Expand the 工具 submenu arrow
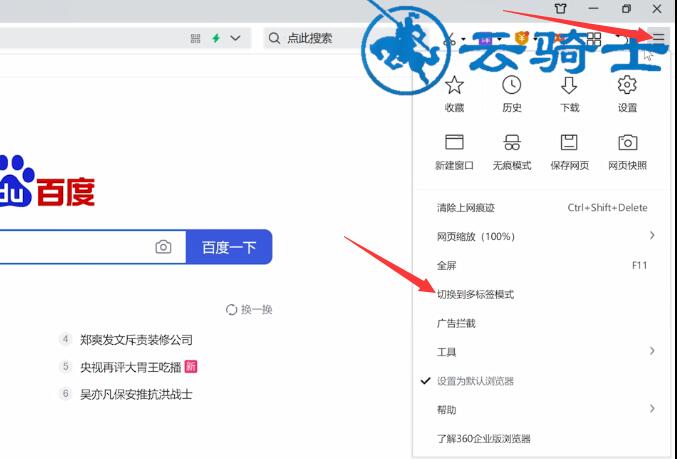677x459 pixels. pos(652,351)
